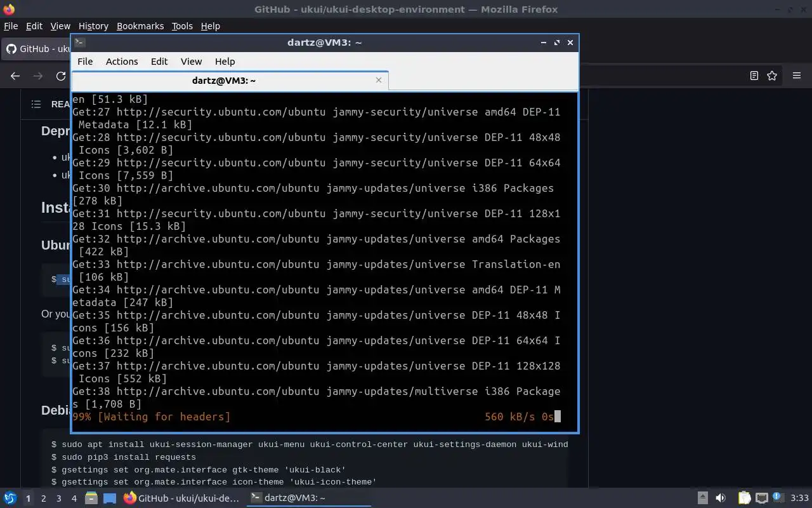Click the 'Get:32' amd64 Packages line

point(317,245)
